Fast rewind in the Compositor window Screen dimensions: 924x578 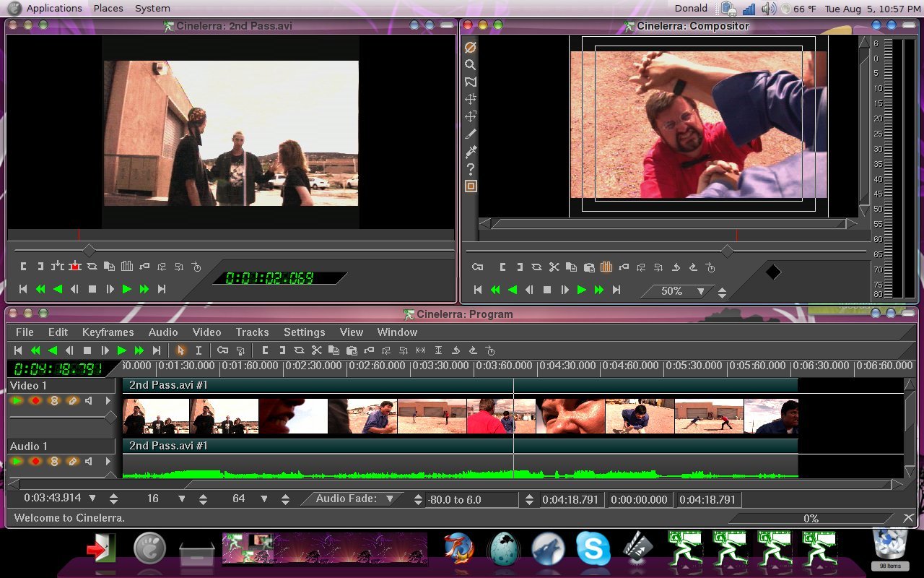point(495,290)
